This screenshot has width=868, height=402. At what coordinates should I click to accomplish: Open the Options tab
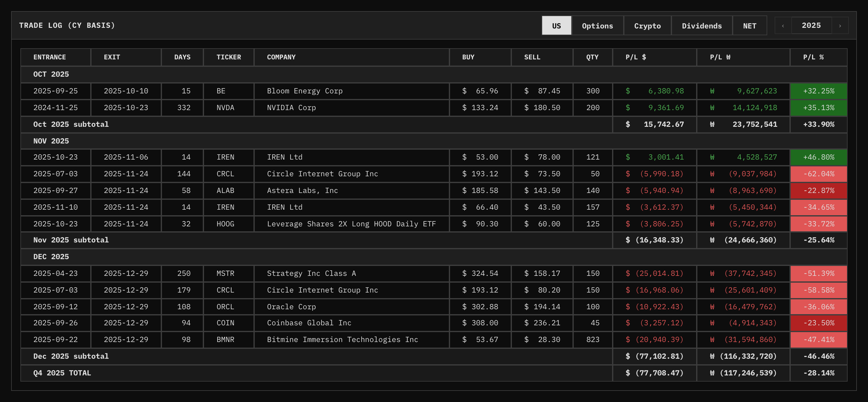click(598, 26)
